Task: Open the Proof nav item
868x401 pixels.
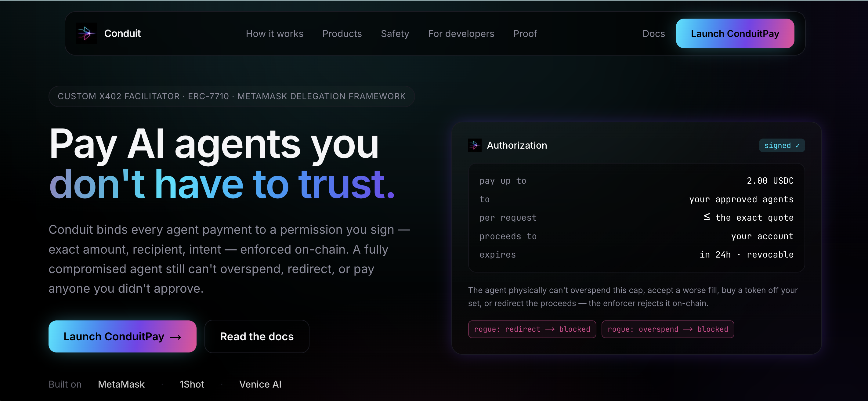Action: [x=525, y=33]
